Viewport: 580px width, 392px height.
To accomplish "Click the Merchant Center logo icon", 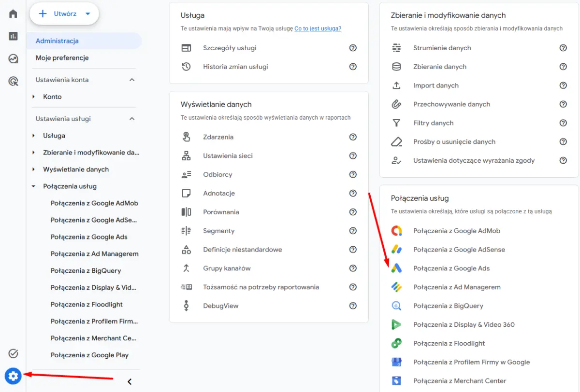I will coord(396,381).
